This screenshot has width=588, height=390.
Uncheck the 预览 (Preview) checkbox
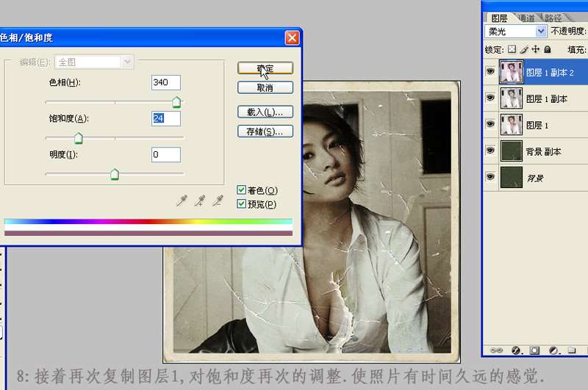(242, 204)
